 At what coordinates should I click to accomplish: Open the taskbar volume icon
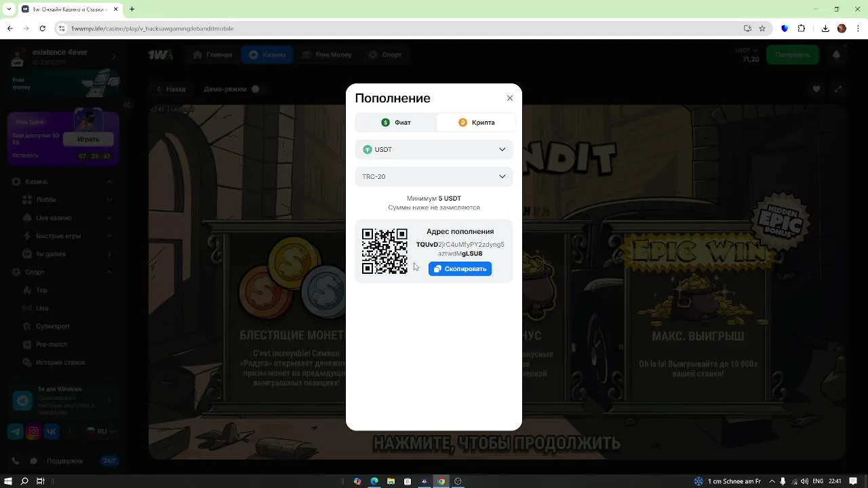(x=803, y=481)
